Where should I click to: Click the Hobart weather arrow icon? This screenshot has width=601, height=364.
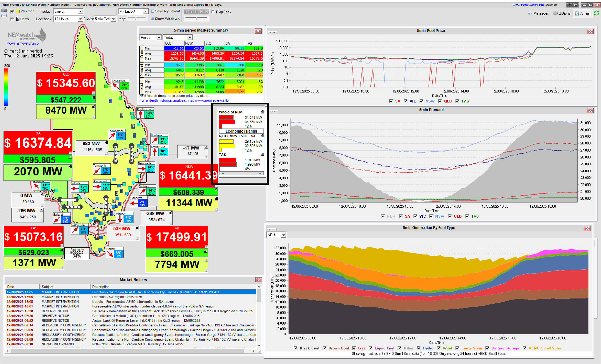click(x=110, y=254)
